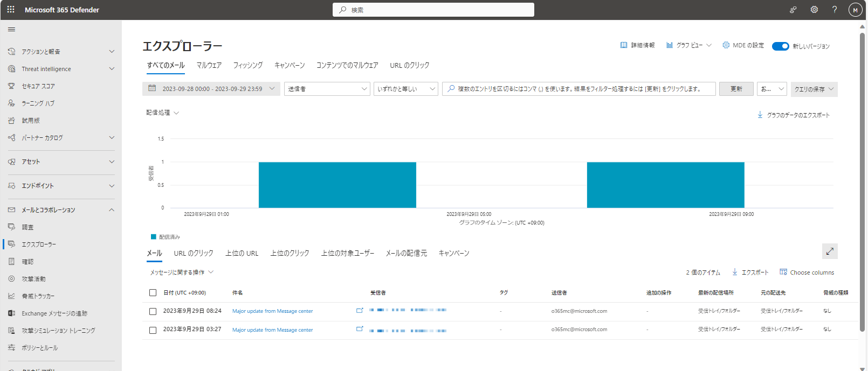Click the 試用版 gift icon
Screen dimensions: 868x371
pyautogui.click(x=11, y=121)
